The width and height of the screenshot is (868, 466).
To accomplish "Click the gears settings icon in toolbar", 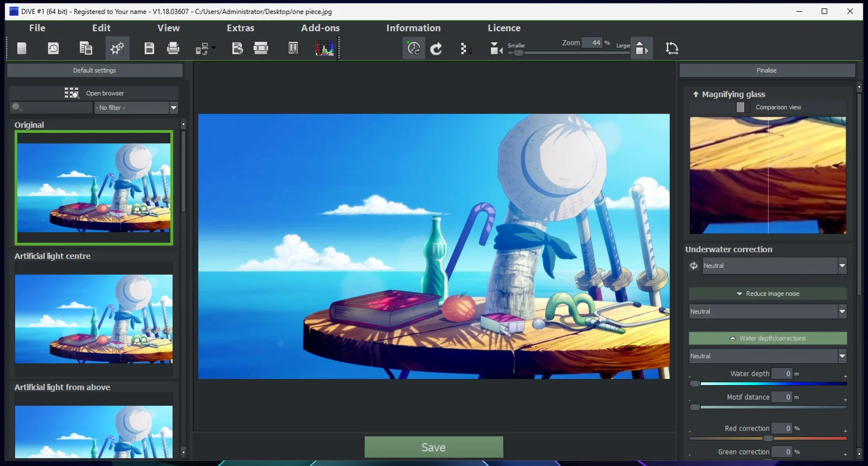I will click(117, 49).
